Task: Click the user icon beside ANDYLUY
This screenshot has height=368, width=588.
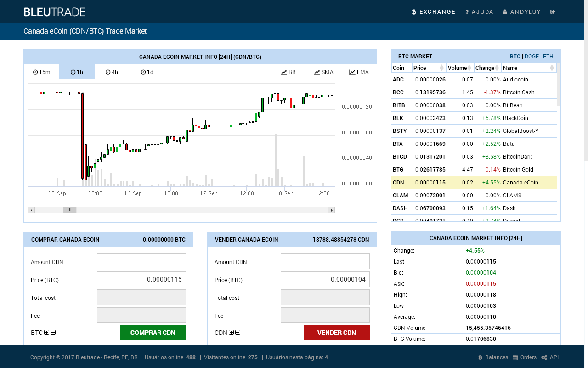Action: (505, 12)
